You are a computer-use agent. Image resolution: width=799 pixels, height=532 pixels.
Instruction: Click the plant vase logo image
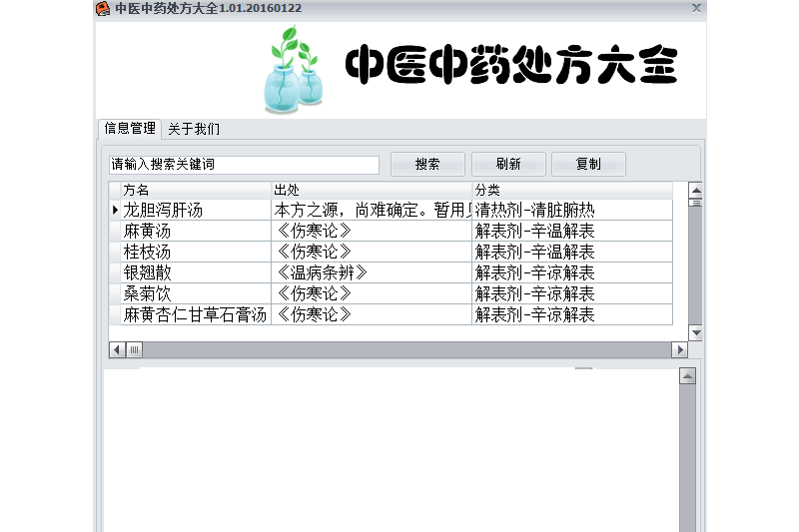click(292, 70)
